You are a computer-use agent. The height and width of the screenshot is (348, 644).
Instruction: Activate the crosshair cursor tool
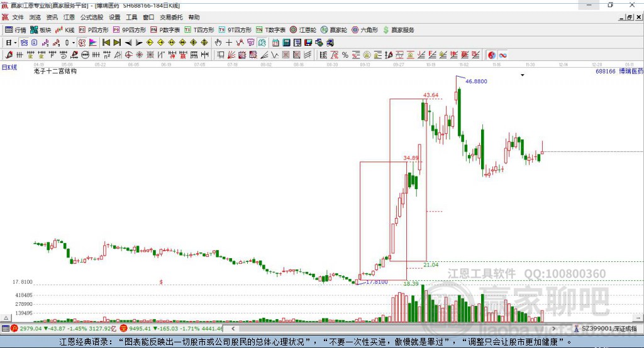click(x=229, y=43)
